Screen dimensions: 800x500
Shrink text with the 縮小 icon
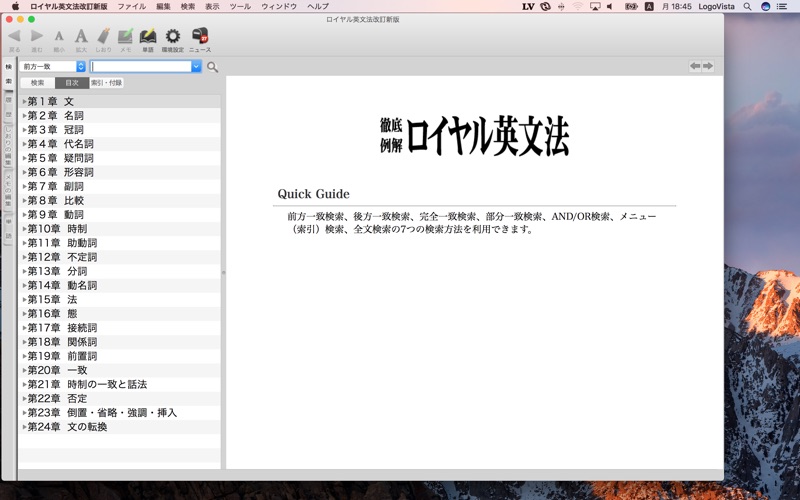coord(59,36)
